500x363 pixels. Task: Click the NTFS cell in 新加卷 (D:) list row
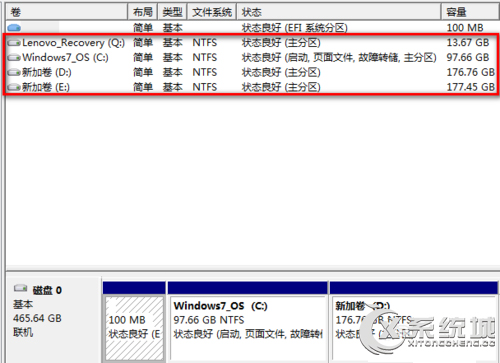point(205,72)
